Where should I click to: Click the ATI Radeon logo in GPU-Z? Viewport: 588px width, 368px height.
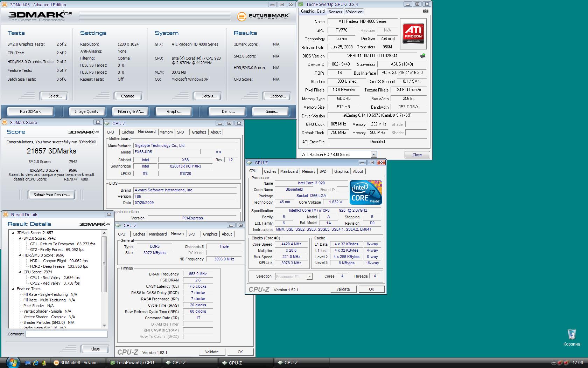pyautogui.click(x=413, y=33)
